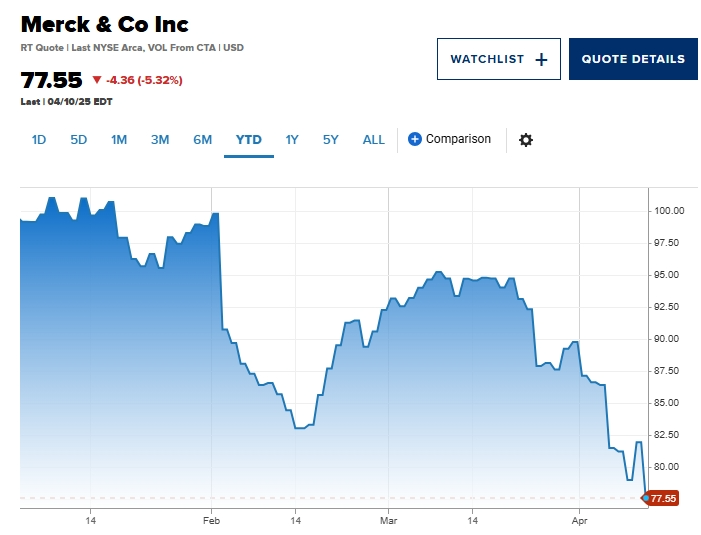Click the red down-arrow price change indicator

tap(97, 80)
